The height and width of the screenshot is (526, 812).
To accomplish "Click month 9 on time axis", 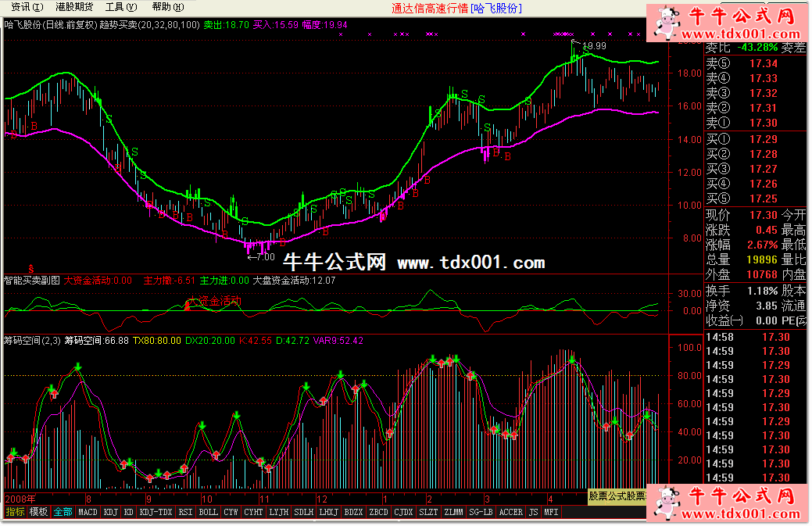I will [x=148, y=499].
